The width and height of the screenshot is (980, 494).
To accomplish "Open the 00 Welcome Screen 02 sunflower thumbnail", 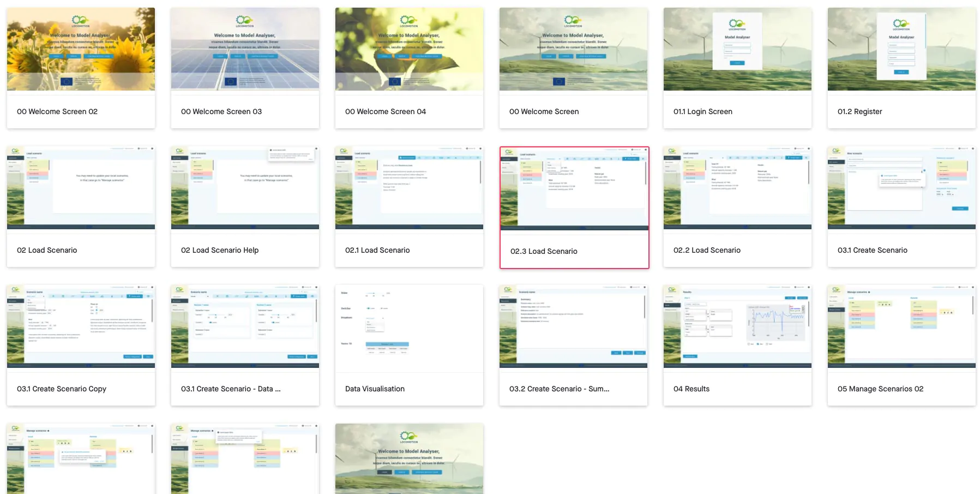I will (81, 49).
